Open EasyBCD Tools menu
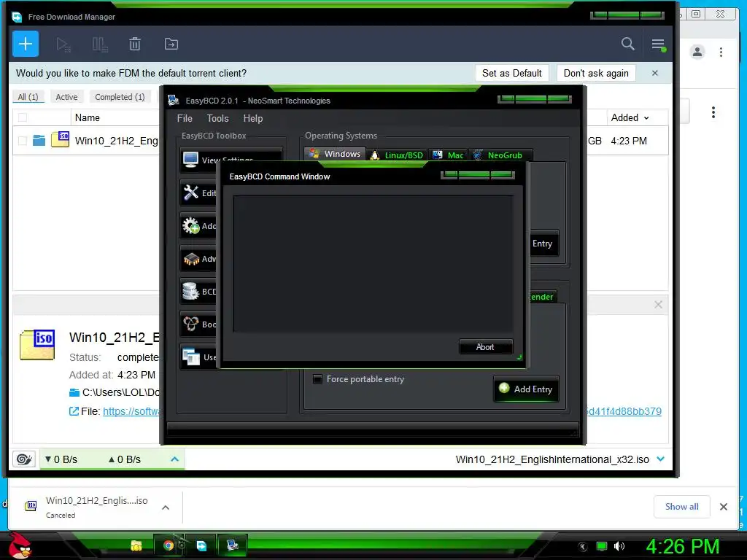This screenshot has height=560, width=747. click(x=217, y=118)
